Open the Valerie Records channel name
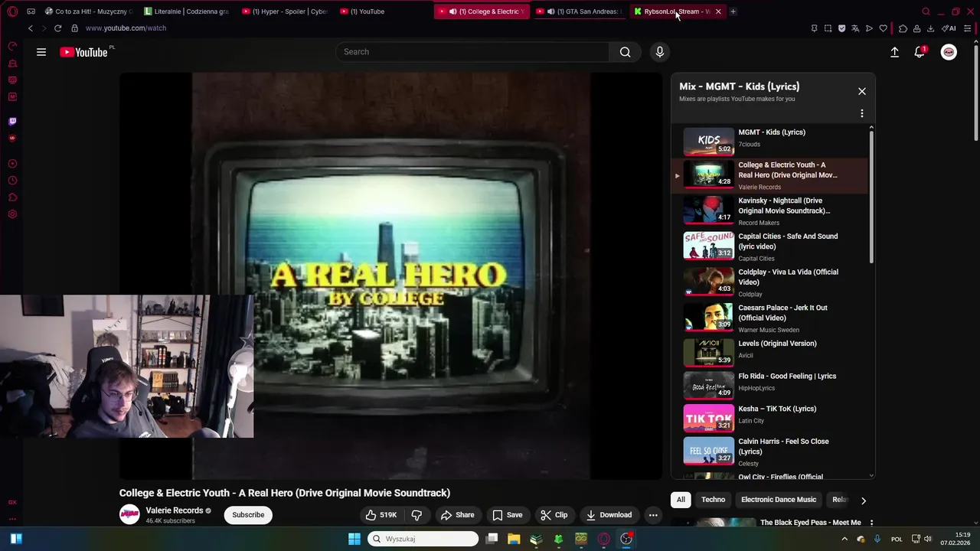 click(175, 510)
